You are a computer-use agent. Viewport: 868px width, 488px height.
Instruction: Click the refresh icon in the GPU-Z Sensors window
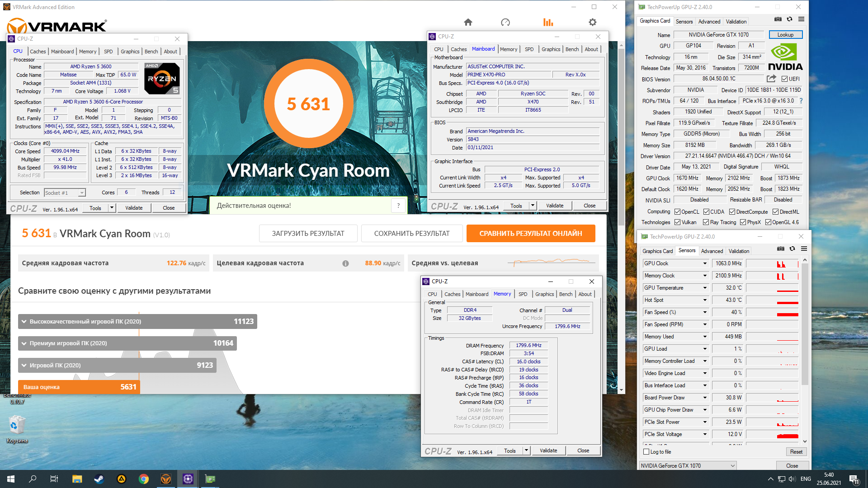(x=792, y=249)
